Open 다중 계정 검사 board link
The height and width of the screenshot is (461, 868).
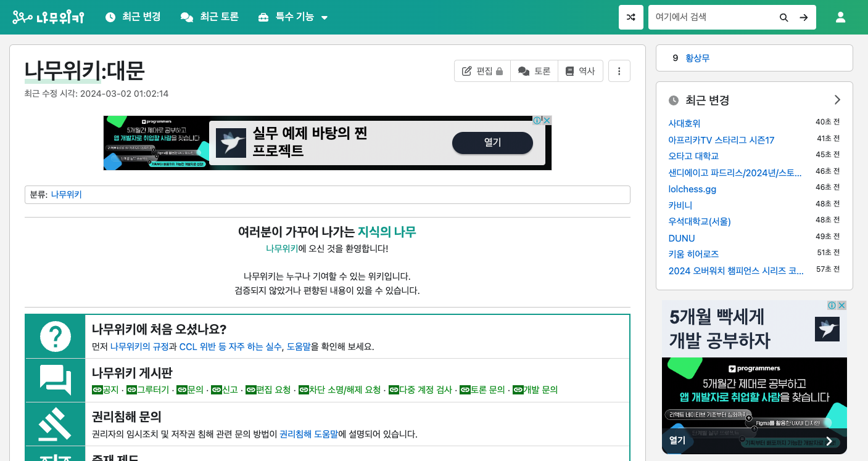421,390
